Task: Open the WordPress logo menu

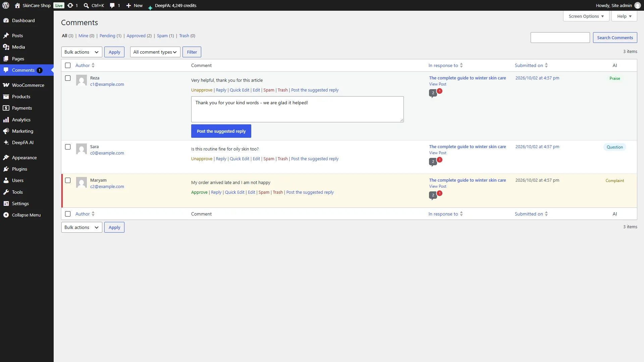Action: (x=6, y=5)
